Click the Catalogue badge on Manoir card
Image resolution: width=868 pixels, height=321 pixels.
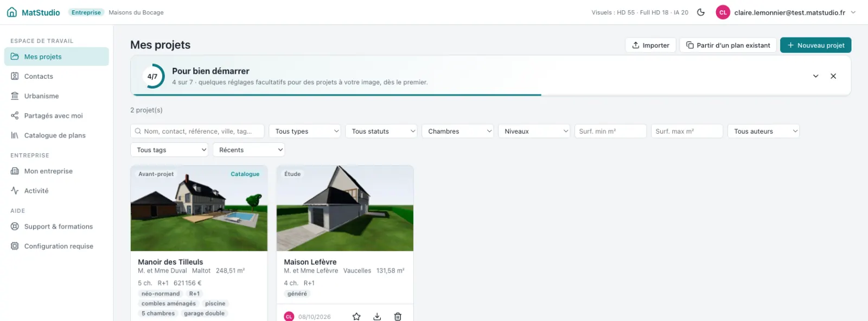tap(245, 174)
